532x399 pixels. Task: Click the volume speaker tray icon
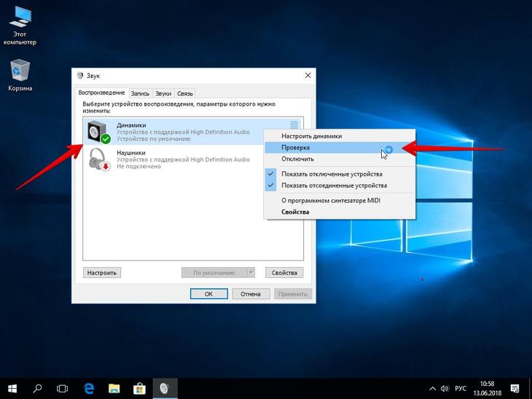[445, 389]
